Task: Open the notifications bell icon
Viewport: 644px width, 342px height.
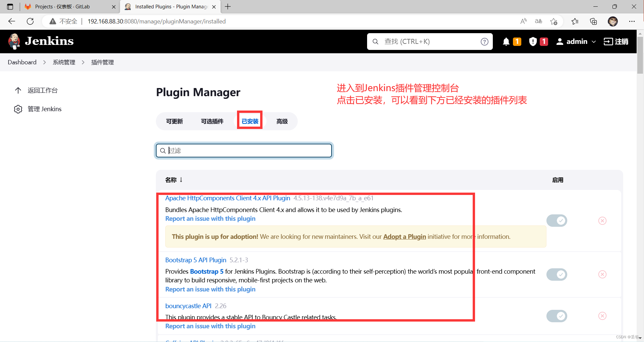Action: [x=506, y=42]
